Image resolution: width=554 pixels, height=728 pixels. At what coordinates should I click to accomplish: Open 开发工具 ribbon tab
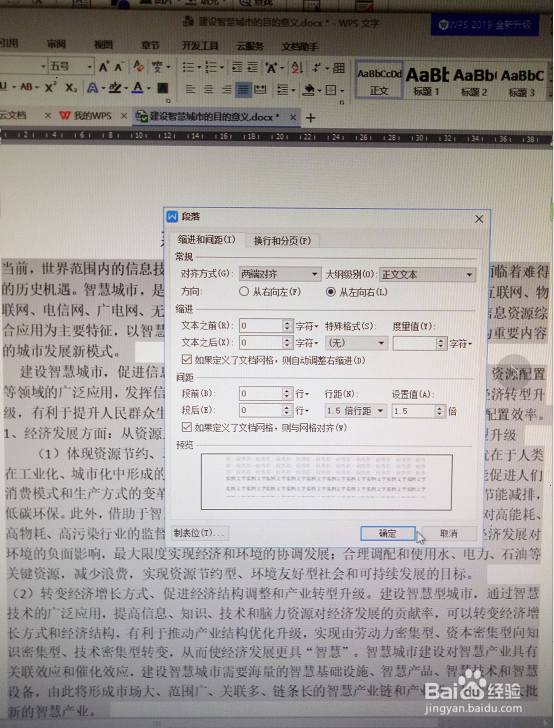[x=200, y=46]
